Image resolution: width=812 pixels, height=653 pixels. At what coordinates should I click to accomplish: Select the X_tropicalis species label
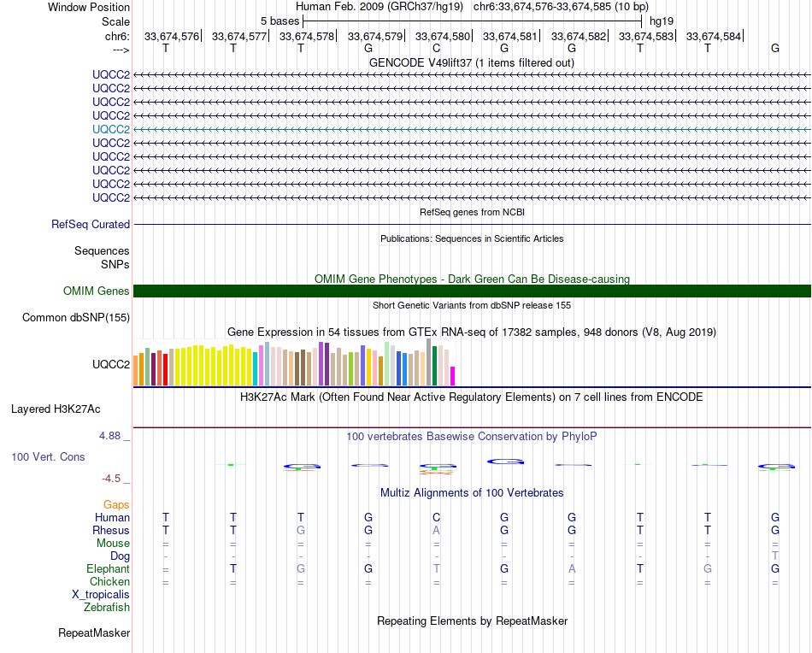click(x=101, y=595)
